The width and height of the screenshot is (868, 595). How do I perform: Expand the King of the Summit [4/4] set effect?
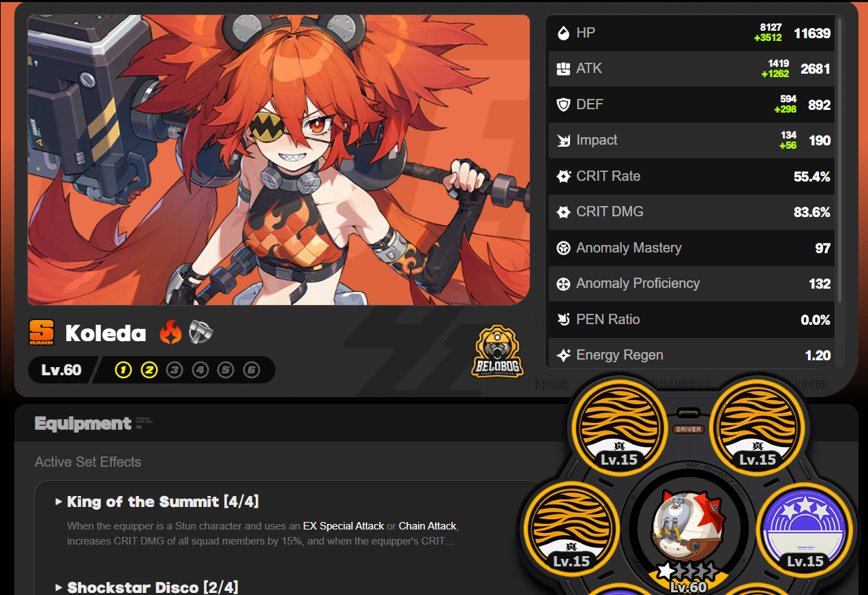pos(157,502)
